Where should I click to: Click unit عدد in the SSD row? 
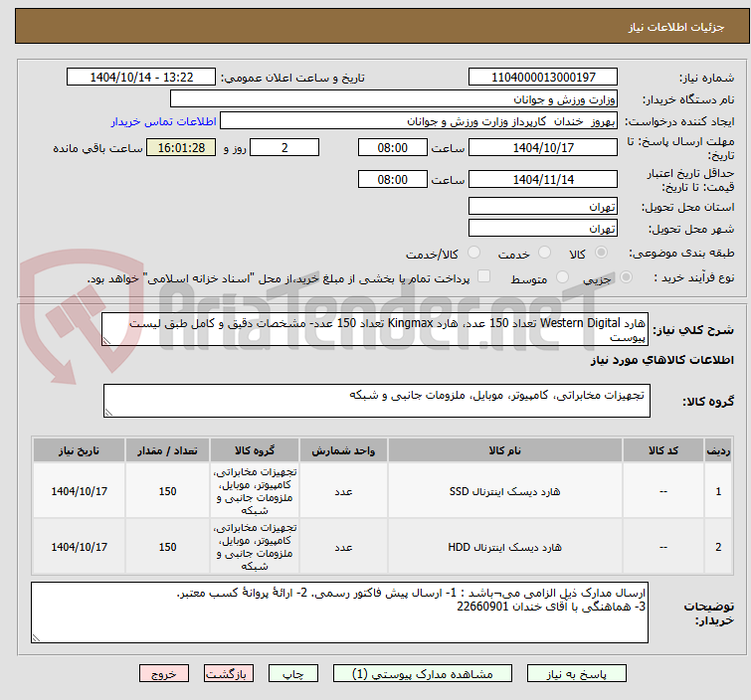(343, 491)
